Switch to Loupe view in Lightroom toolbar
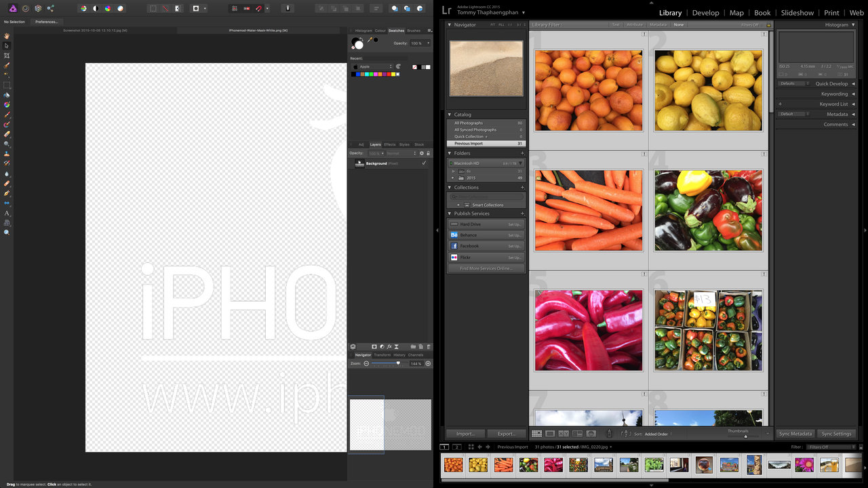This screenshot has height=488, width=868. pos(550,434)
